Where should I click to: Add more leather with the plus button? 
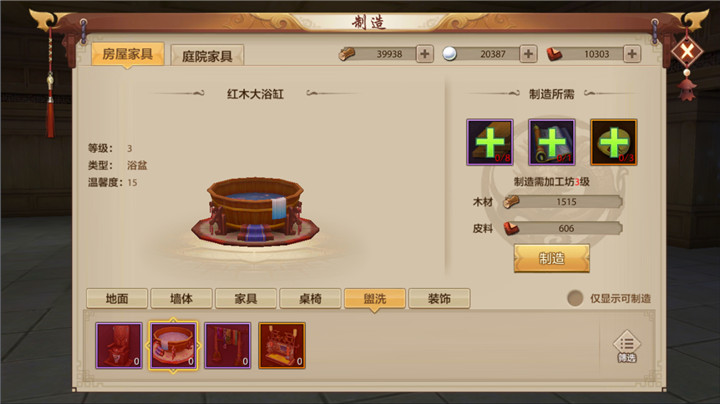coord(632,54)
